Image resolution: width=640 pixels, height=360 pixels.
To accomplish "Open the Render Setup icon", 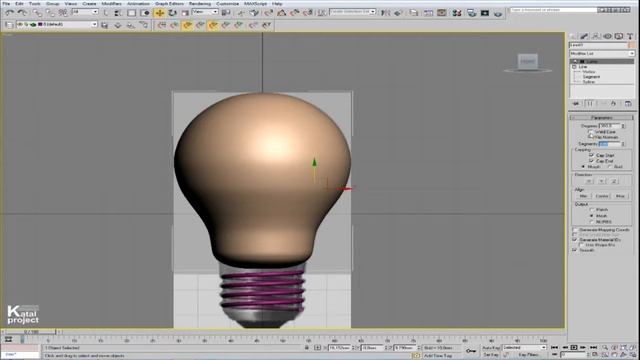I will pos(471,13).
